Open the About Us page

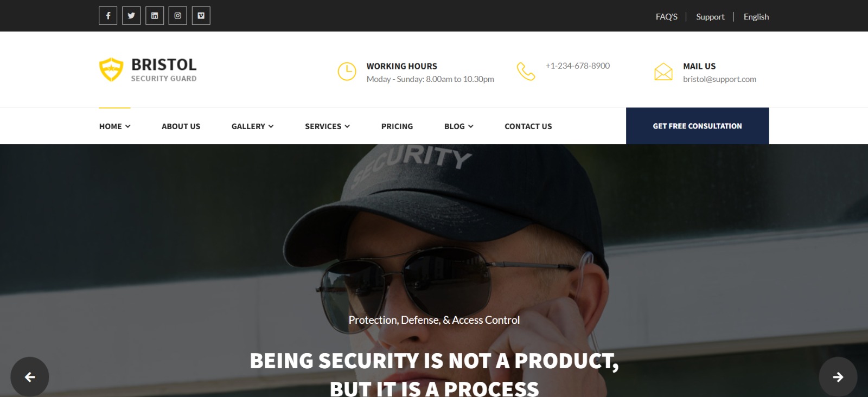[181, 126]
